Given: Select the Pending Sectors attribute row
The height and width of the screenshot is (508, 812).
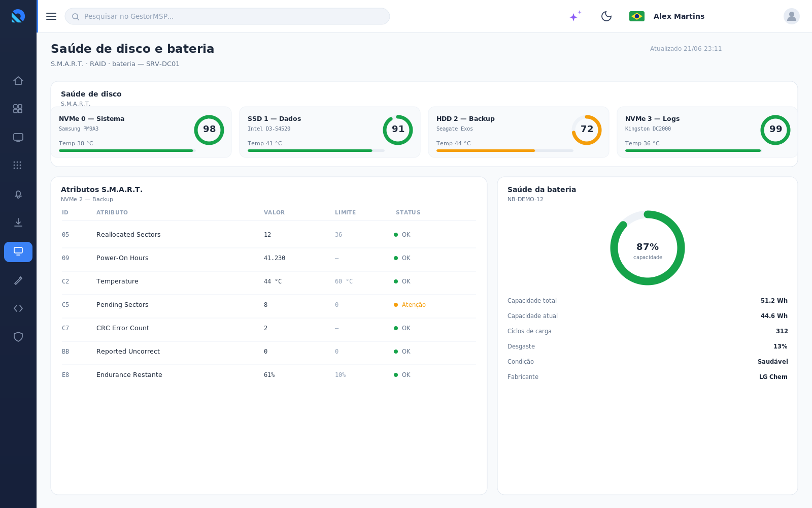Looking at the screenshot, I should (268, 305).
